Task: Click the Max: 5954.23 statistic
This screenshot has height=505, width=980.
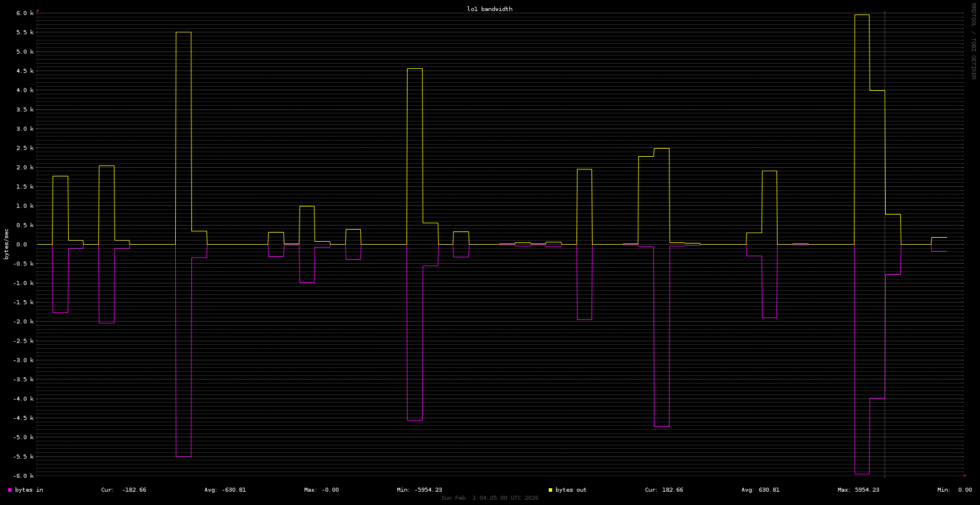Action: [858, 490]
